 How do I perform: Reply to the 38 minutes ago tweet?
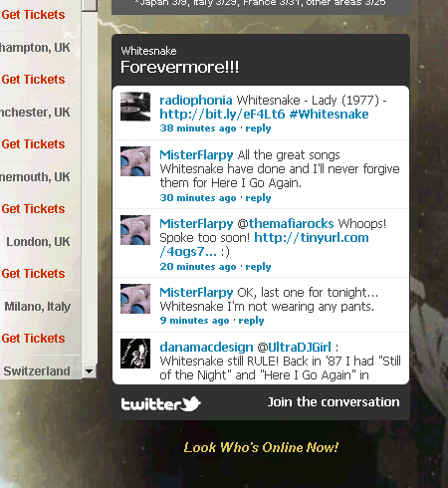[x=258, y=128]
